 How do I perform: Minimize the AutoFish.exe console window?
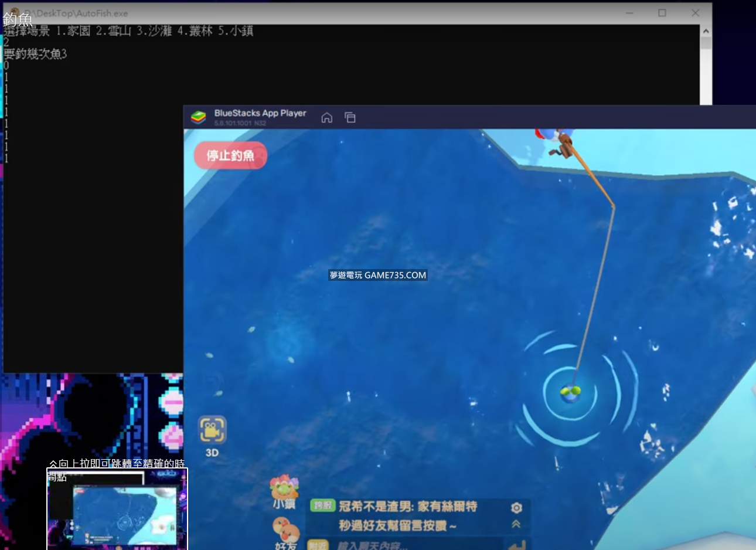click(629, 13)
